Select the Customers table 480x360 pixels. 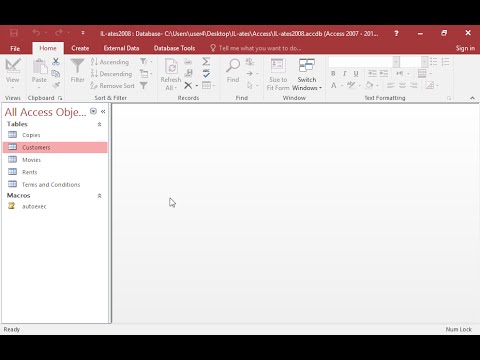pos(55,147)
